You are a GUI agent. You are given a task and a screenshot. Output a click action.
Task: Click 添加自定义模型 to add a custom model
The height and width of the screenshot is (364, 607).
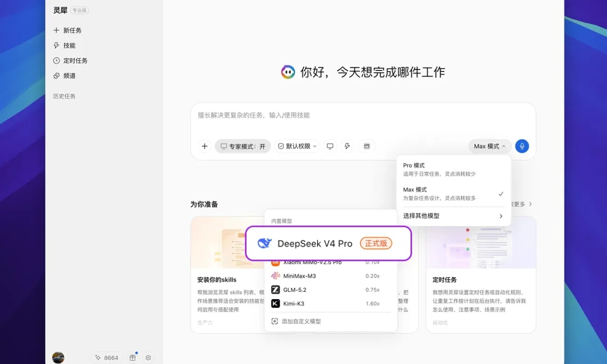[x=296, y=322]
